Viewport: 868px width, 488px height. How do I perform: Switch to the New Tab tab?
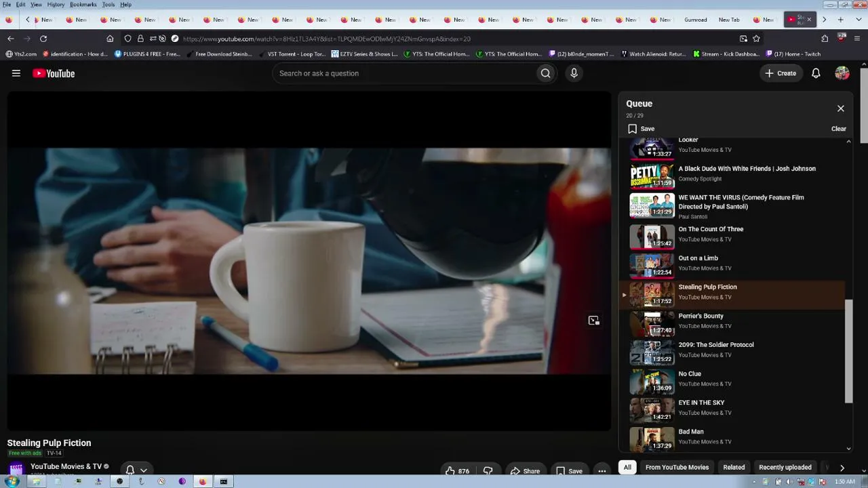[729, 20]
